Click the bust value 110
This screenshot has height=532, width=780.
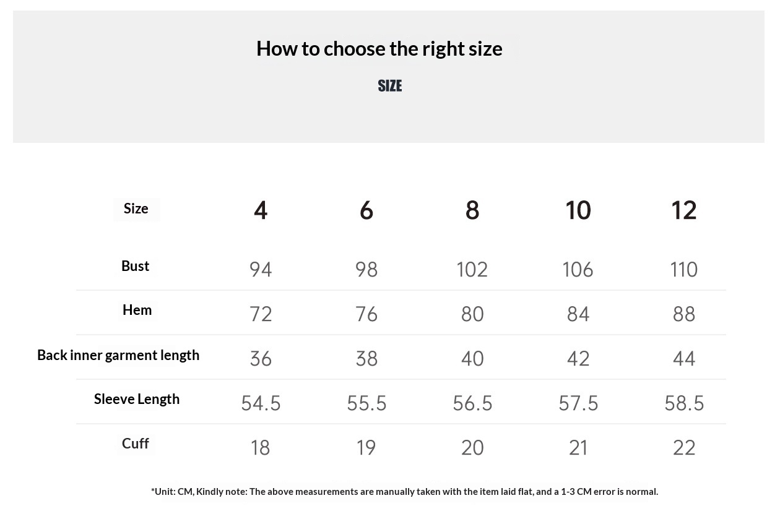click(x=684, y=270)
